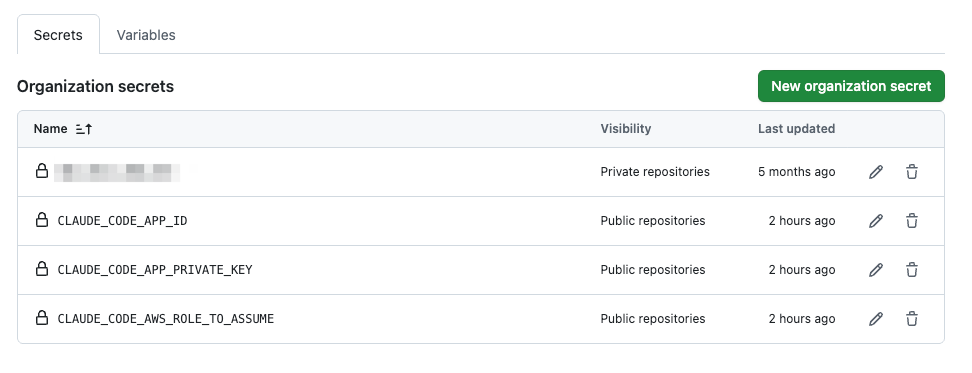Toggle name sort order arrow icon
This screenshot has width=972, height=373.
(84, 129)
